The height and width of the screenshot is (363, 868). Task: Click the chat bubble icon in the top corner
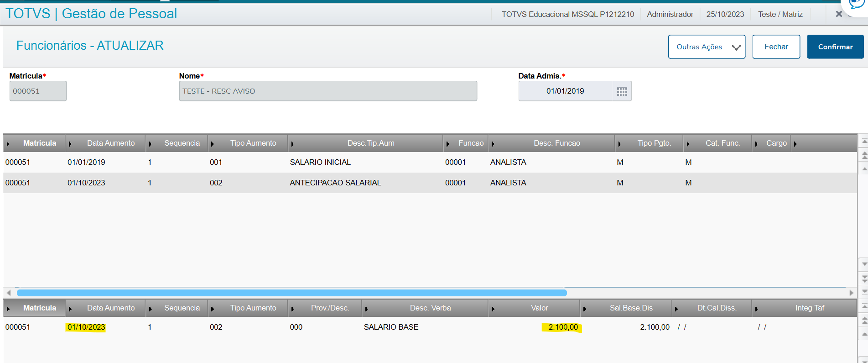pos(856,5)
